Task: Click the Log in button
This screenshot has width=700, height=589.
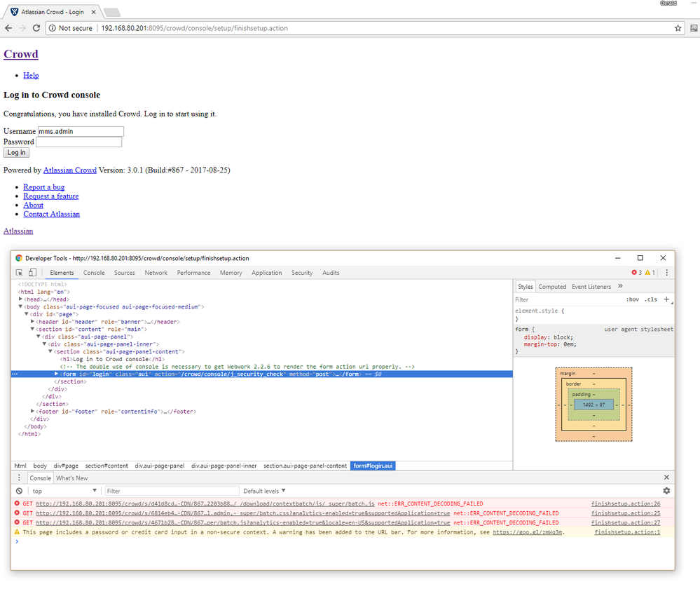Action: click(17, 152)
